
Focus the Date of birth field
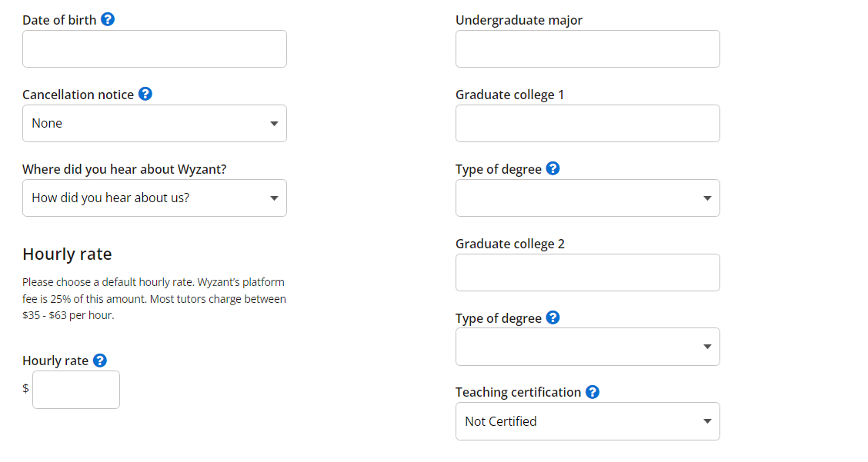[x=155, y=49]
